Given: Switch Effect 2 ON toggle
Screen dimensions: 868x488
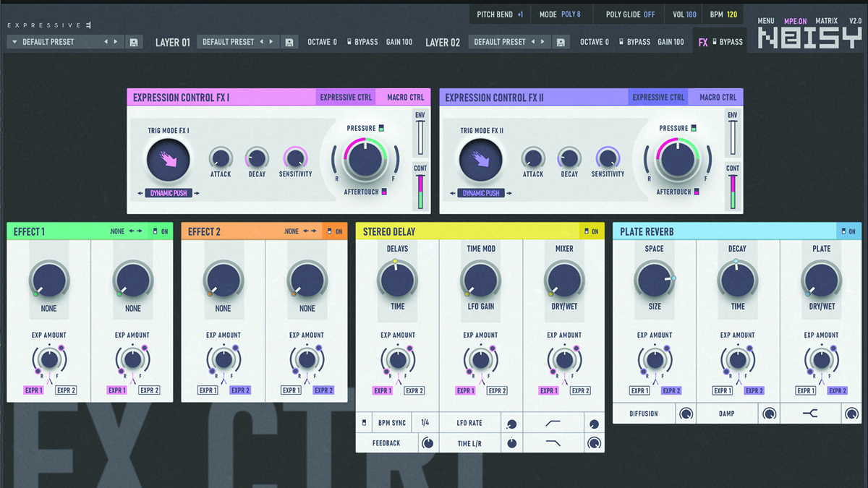Looking at the screenshot, I should click(334, 231).
